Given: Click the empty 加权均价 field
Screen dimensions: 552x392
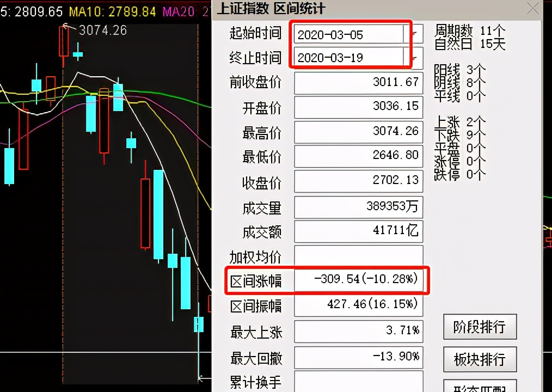Looking at the screenshot, I should pyautogui.click(x=358, y=256).
